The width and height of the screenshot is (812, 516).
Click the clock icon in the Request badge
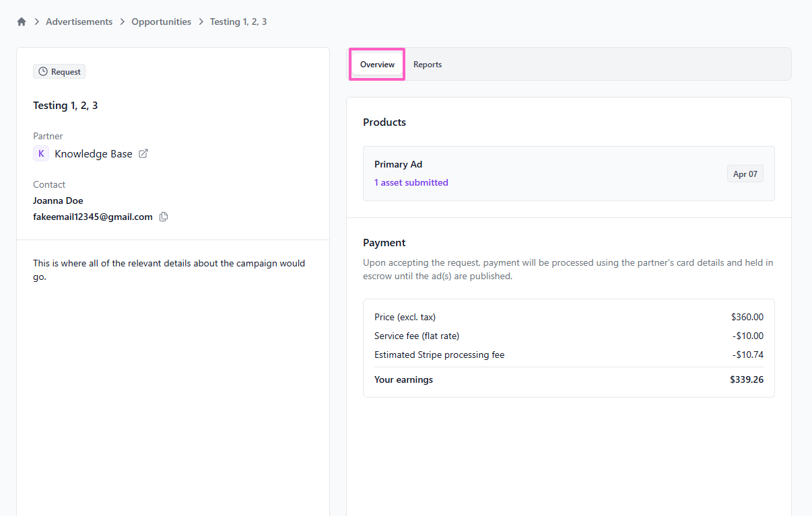click(x=43, y=72)
